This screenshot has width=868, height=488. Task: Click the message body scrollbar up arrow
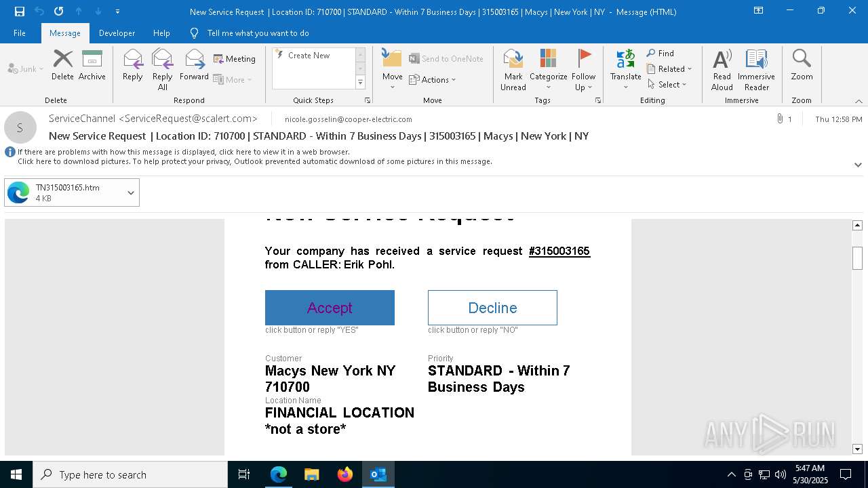point(857,225)
